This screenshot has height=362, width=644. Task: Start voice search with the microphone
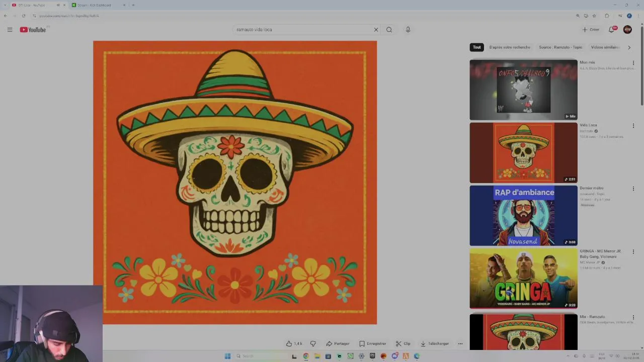(x=408, y=30)
